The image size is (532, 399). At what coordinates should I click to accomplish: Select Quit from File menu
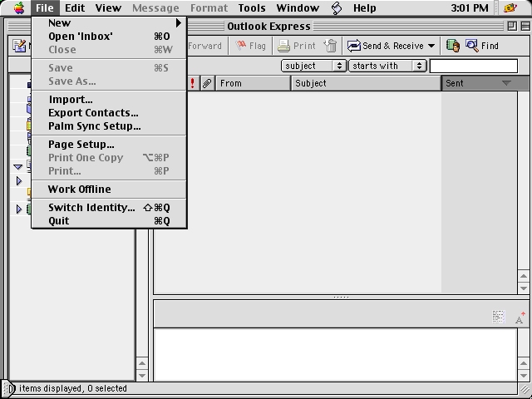pyautogui.click(x=109, y=221)
